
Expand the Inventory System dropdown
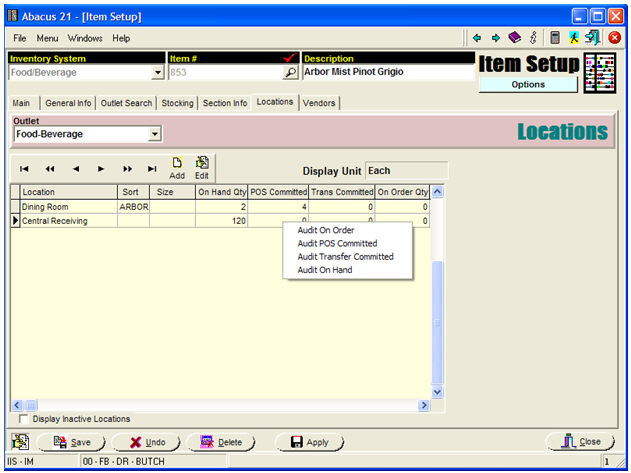(x=157, y=72)
